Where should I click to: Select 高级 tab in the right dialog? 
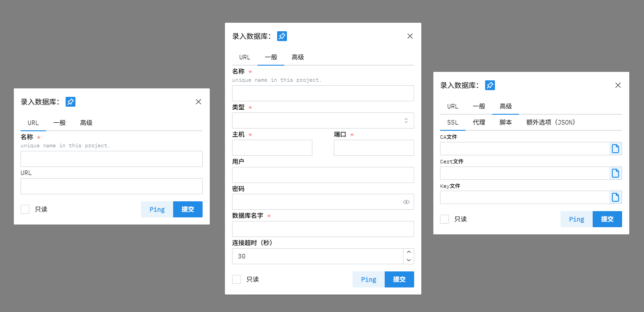[x=506, y=106]
